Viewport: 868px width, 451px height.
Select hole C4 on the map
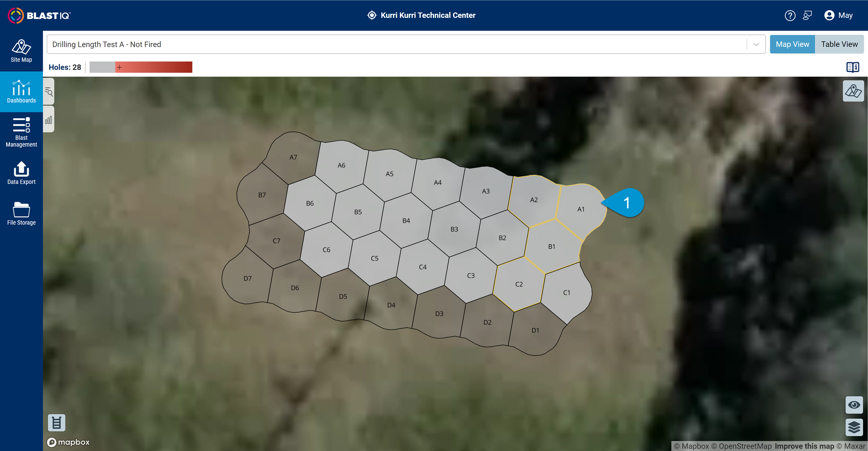pyautogui.click(x=422, y=267)
